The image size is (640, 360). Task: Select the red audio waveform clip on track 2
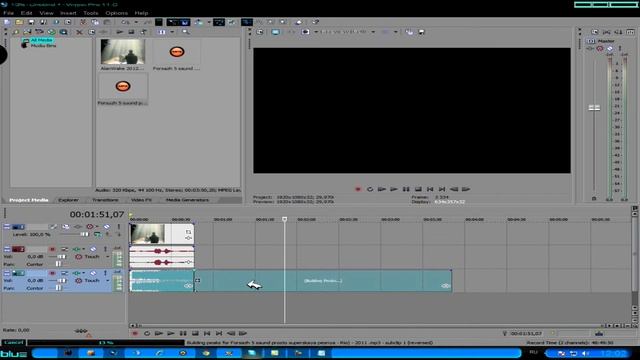pyautogui.click(x=162, y=257)
